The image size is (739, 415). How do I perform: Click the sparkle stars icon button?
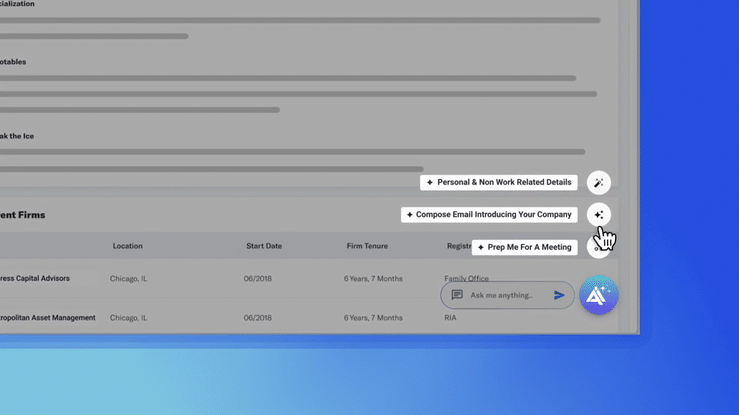click(598, 215)
